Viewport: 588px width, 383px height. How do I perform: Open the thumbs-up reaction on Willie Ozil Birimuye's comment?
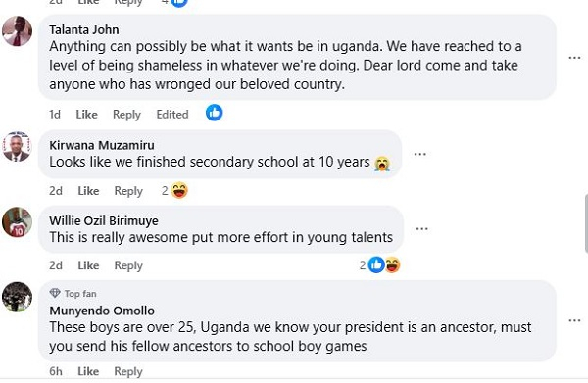tap(376, 264)
